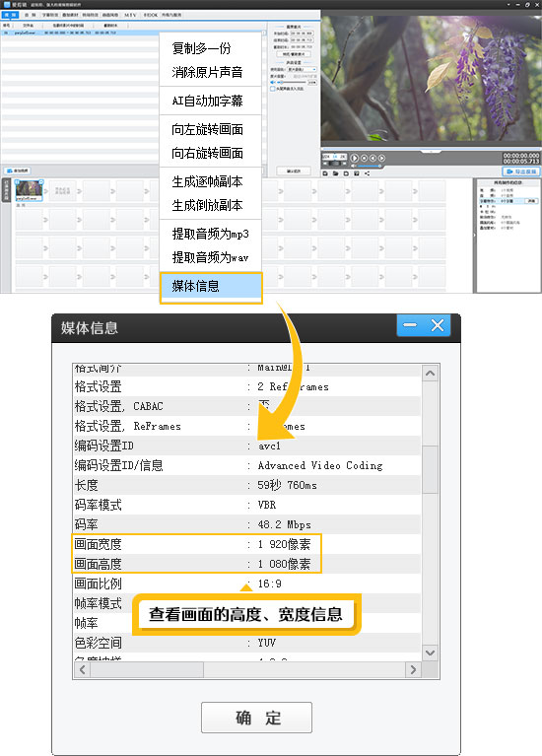The height and width of the screenshot is (756, 542).
Task: Switch to the 音频 tab
Action: (31, 15)
